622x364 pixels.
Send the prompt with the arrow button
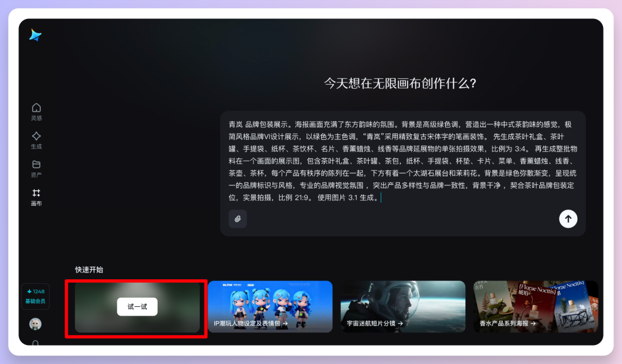[x=568, y=219]
